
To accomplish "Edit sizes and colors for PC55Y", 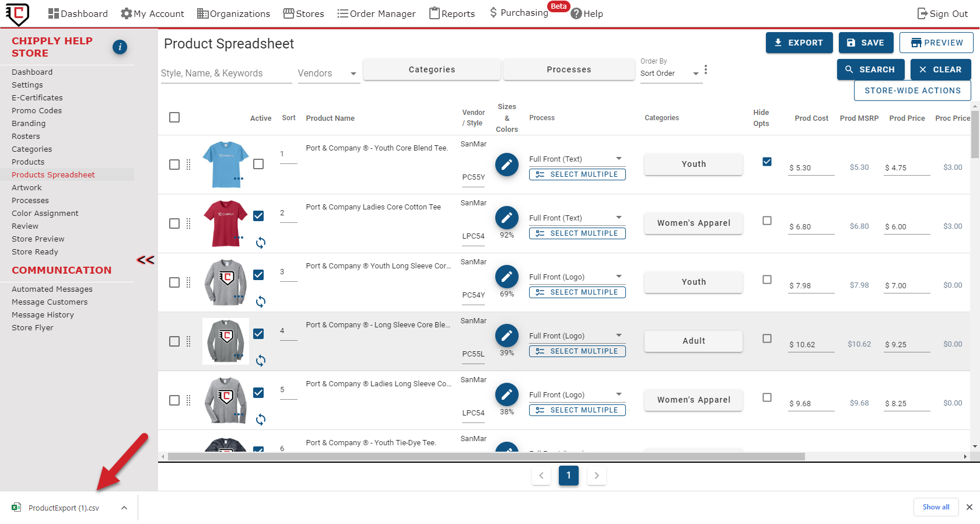I will pyautogui.click(x=506, y=165).
